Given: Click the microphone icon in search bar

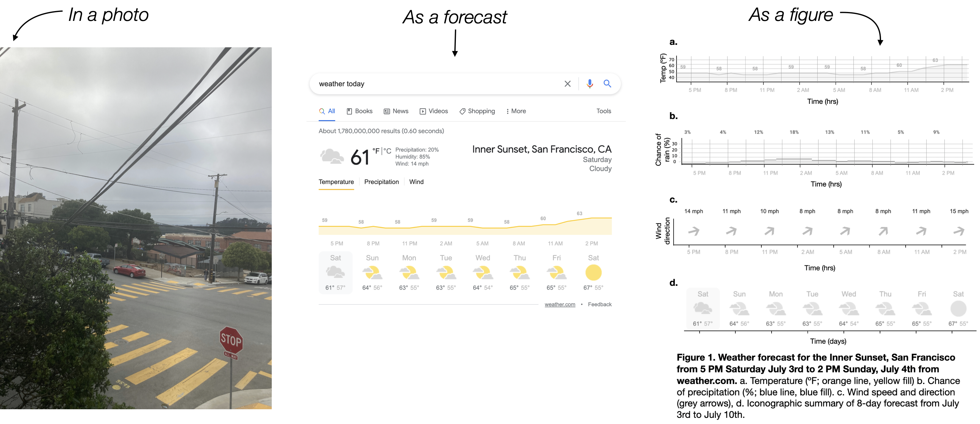Looking at the screenshot, I should 588,84.
